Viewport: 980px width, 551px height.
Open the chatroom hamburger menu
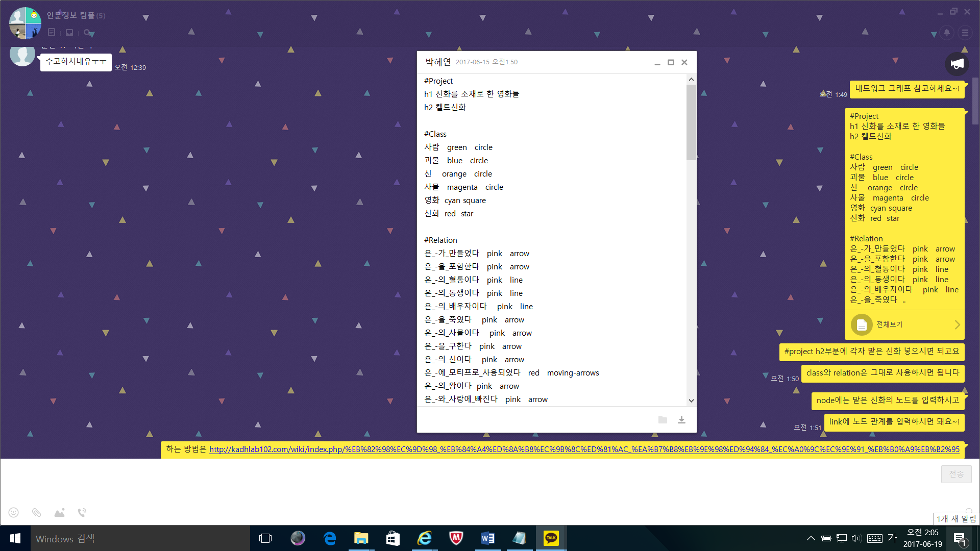965,33
